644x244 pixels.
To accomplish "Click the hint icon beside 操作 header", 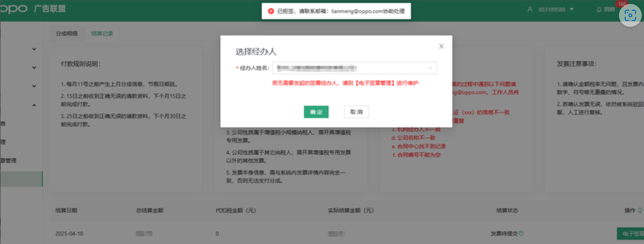I will click(x=640, y=210).
